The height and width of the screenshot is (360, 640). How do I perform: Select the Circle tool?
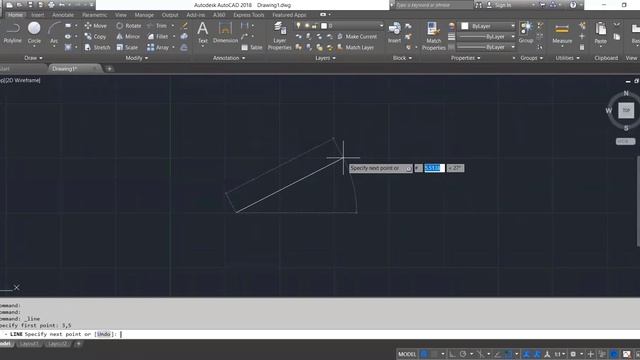[34, 33]
